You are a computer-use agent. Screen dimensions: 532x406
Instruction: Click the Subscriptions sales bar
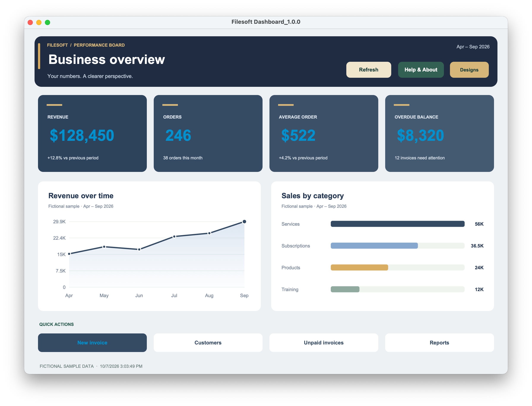pyautogui.click(x=374, y=246)
